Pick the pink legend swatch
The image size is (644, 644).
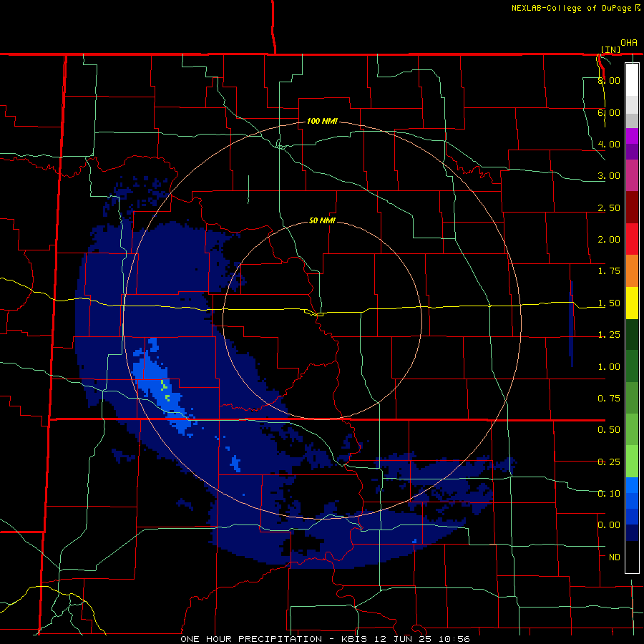[x=632, y=175]
